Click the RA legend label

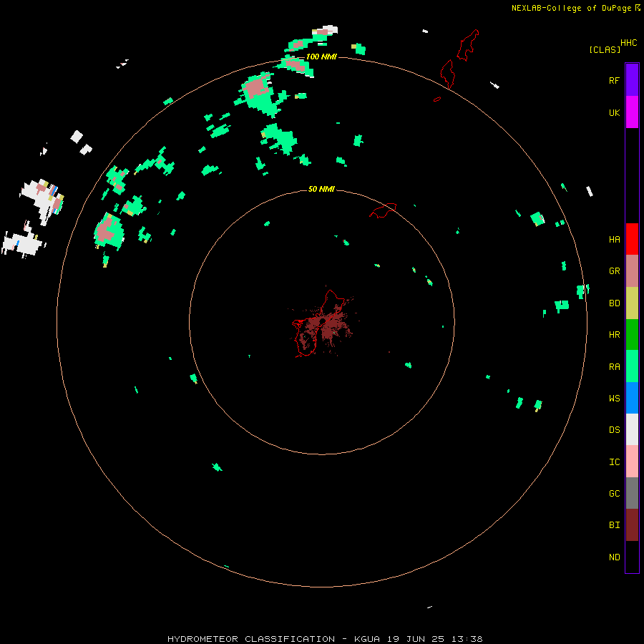[614, 367]
